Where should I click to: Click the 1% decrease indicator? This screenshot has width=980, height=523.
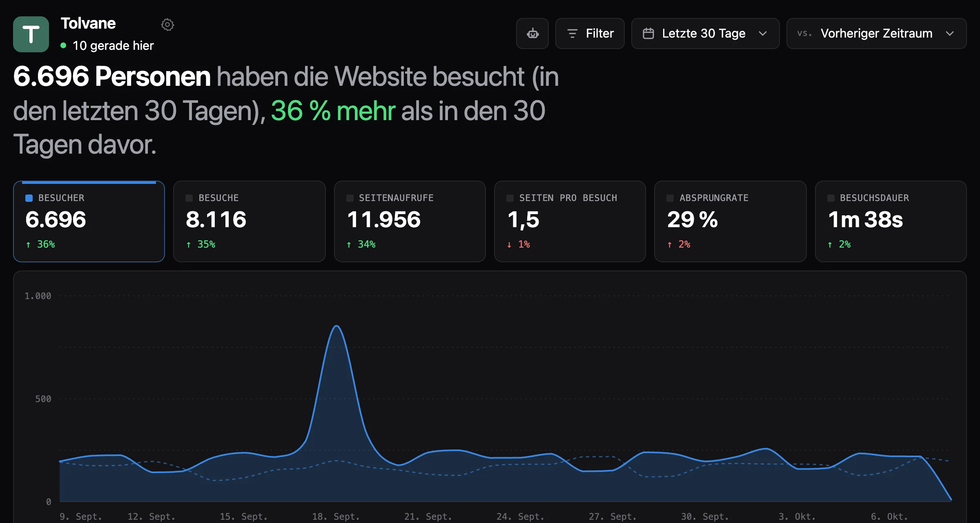[519, 244]
